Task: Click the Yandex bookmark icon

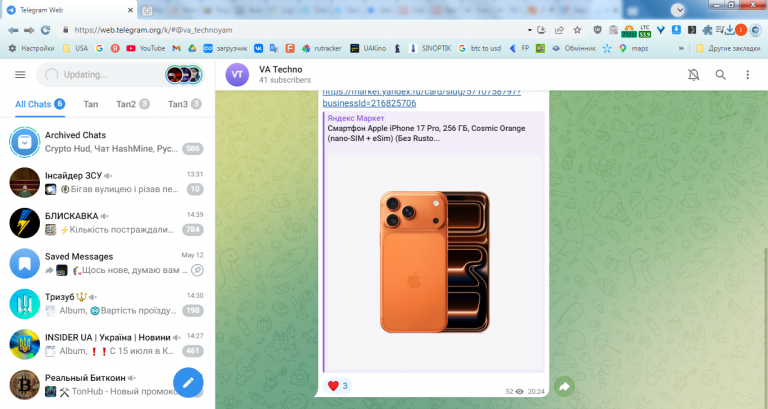Action: coord(115,48)
